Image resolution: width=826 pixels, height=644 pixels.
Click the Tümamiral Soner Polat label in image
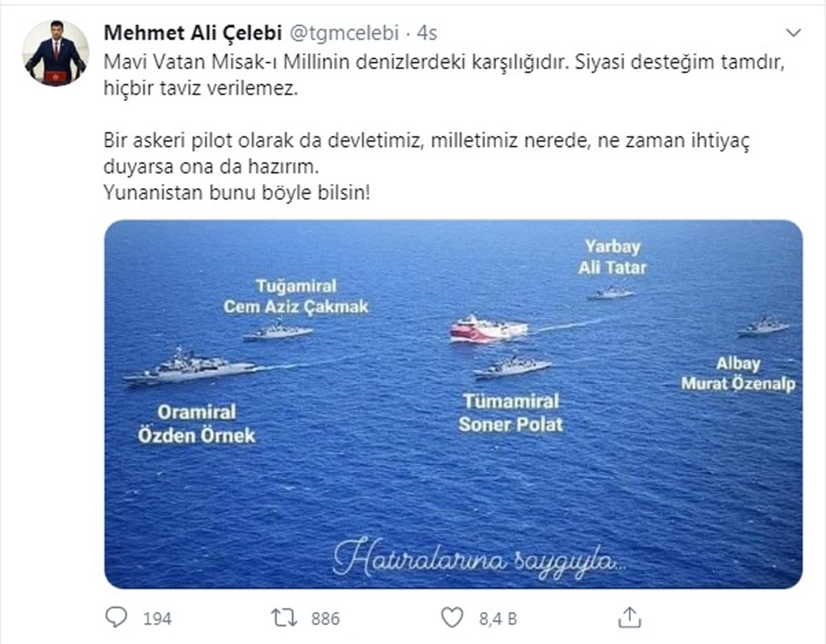[x=511, y=413]
